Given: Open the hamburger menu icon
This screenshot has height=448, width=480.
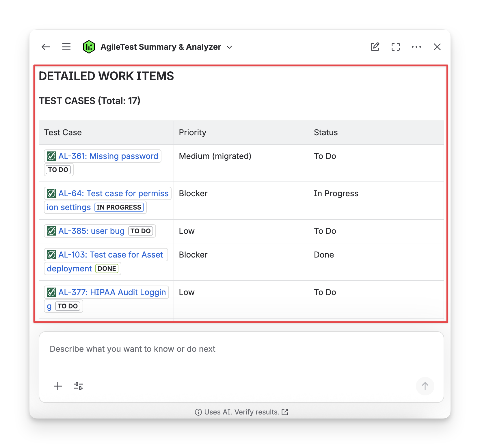Looking at the screenshot, I should (66, 47).
